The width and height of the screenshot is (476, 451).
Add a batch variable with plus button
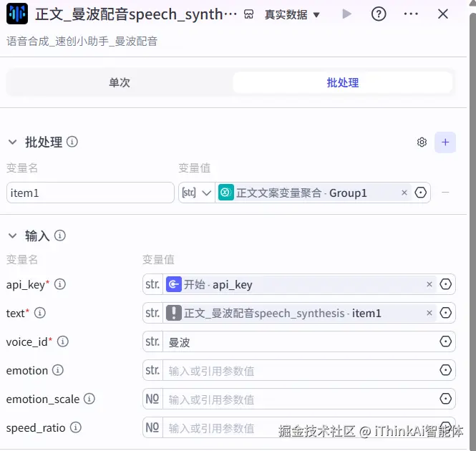click(445, 142)
